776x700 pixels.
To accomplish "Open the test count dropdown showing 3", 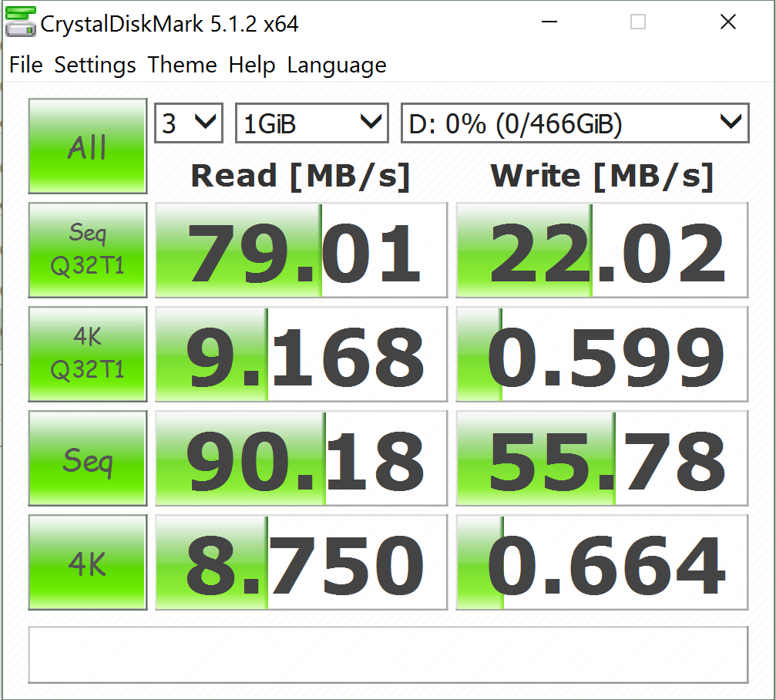I will (x=189, y=123).
